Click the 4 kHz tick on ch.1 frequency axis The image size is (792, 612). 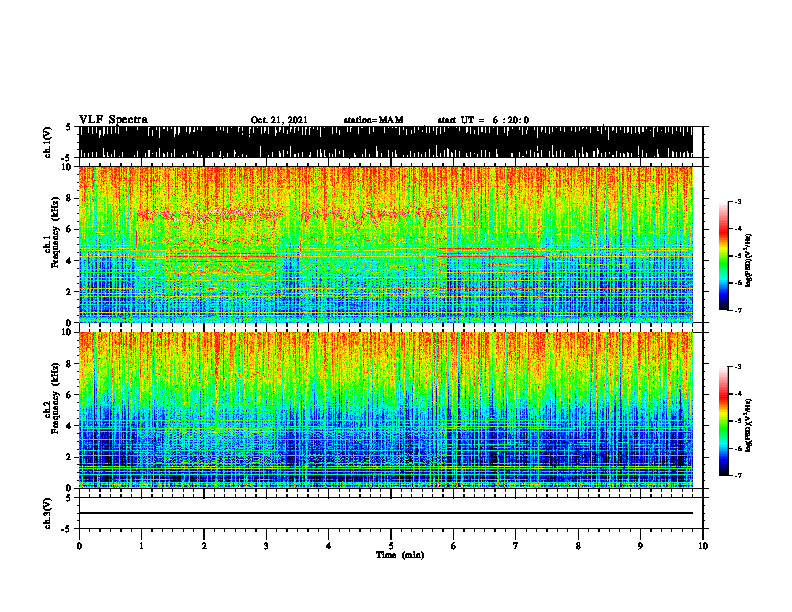(x=70, y=261)
